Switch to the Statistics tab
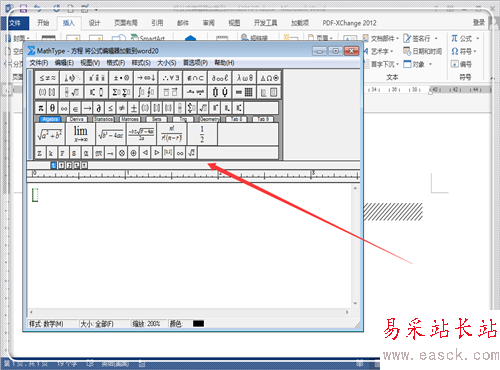The image size is (500, 370). [103, 119]
